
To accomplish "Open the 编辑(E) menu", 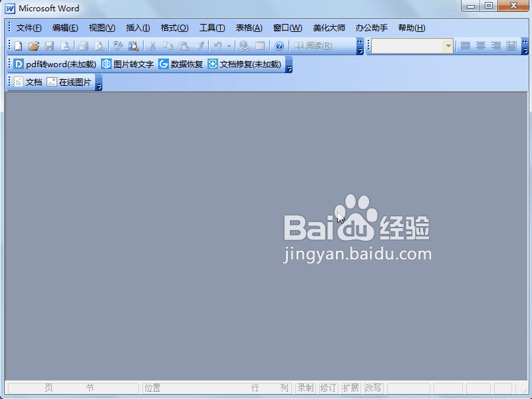I will 65,28.
